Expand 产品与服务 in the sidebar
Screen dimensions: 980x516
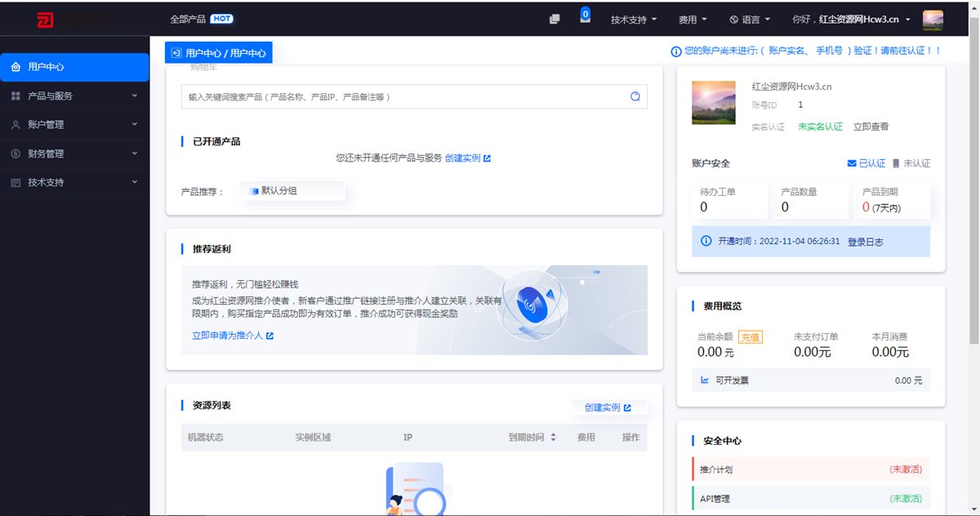coord(74,96)
